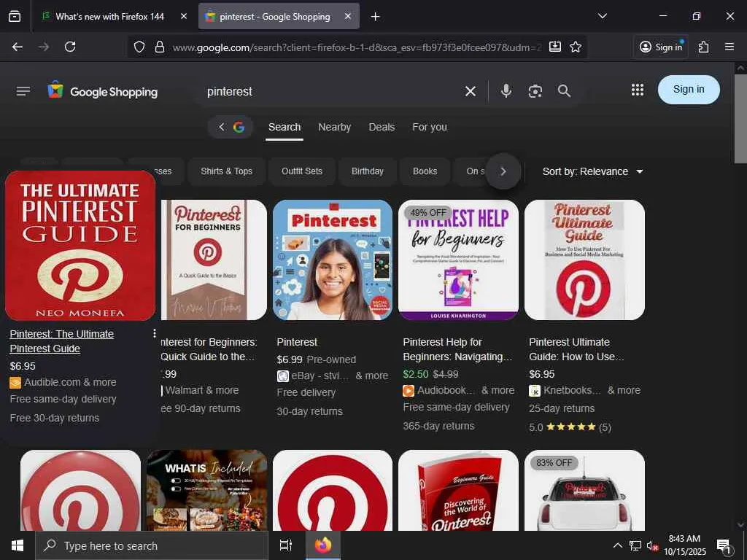The width and height of the screenshot is (747, 560).
Task: Clear the pinterest search text
Action: pyautogui.click(x=471, y=91)
